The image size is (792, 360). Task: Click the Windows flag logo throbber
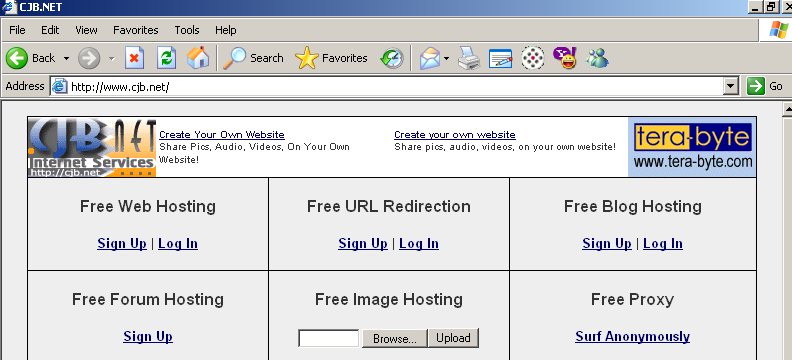click(x=778, y=30)
